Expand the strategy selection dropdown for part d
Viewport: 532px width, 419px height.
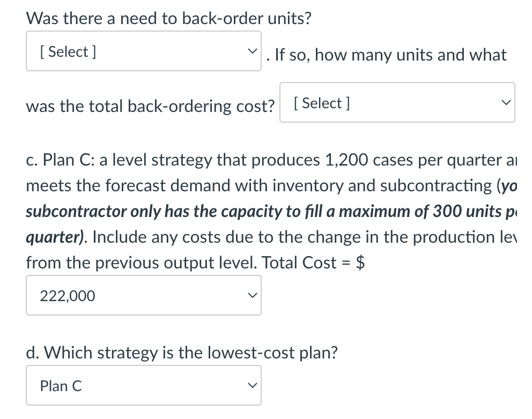143,385
